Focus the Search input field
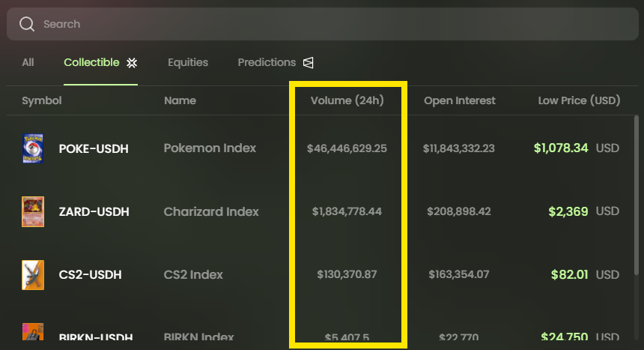This screenshot has width=644, height=350. [323, 24]
